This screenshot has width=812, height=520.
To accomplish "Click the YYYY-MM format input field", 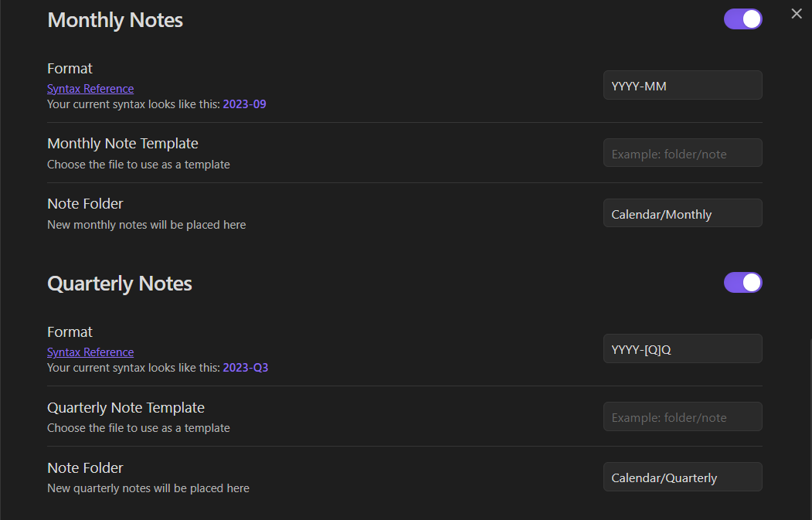I will (x=682, y=86).
